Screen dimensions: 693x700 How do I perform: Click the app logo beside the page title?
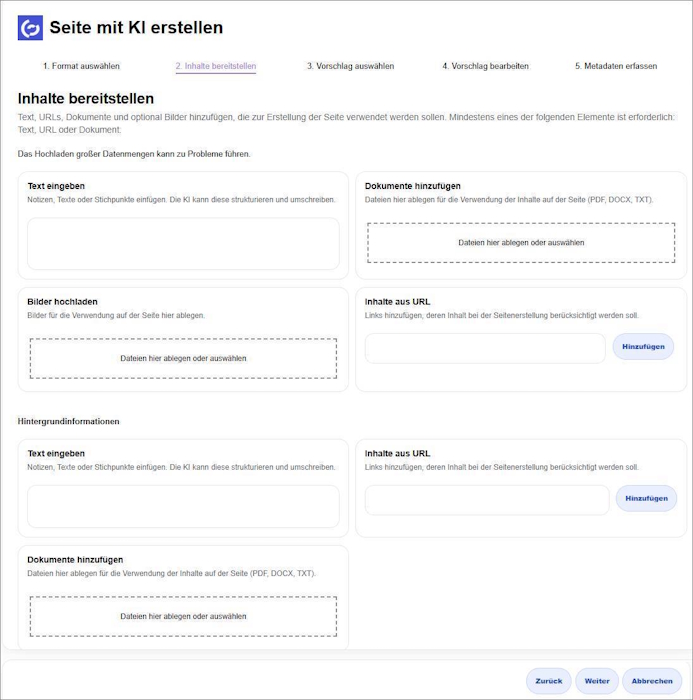(x=30, y=28)
